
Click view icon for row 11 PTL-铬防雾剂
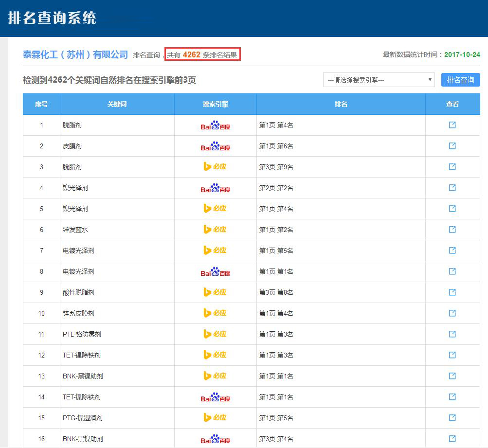(x=452, y=334)
